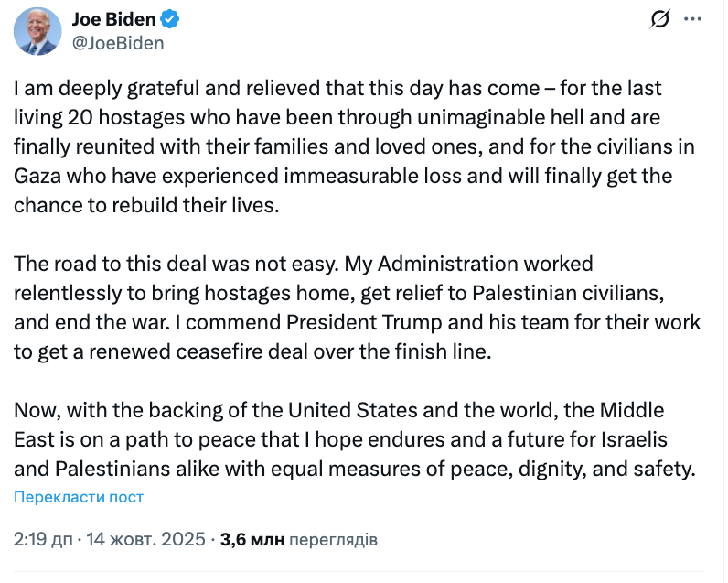Click the '14 жовт. 2025' post date

pyautogui.click(x=145, y=539)
